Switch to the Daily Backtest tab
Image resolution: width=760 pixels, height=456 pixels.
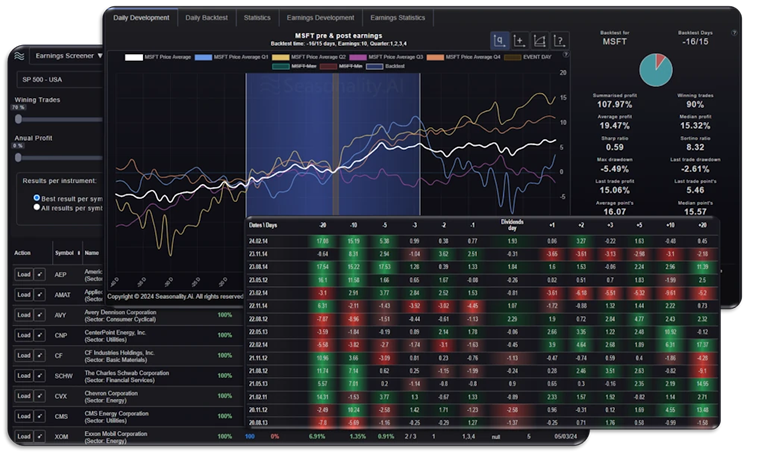208,17
